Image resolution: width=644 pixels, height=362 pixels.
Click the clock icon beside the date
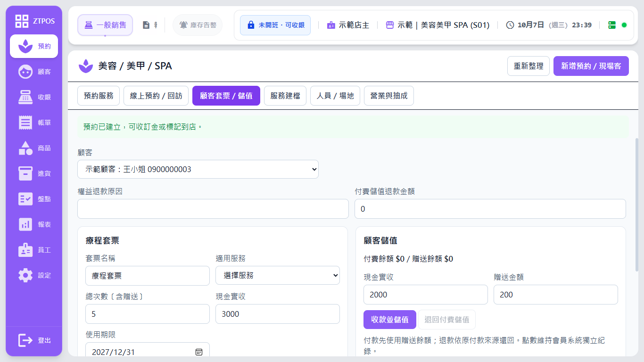[510, 25]
